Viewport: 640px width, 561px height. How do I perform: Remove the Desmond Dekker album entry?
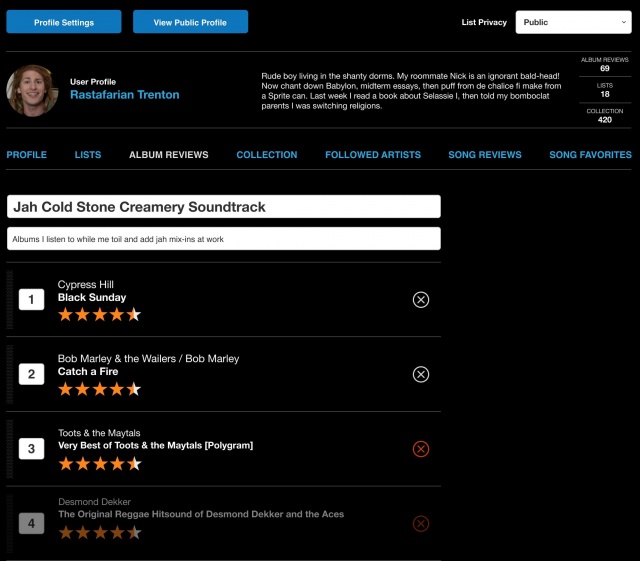(x=420, y=523)
